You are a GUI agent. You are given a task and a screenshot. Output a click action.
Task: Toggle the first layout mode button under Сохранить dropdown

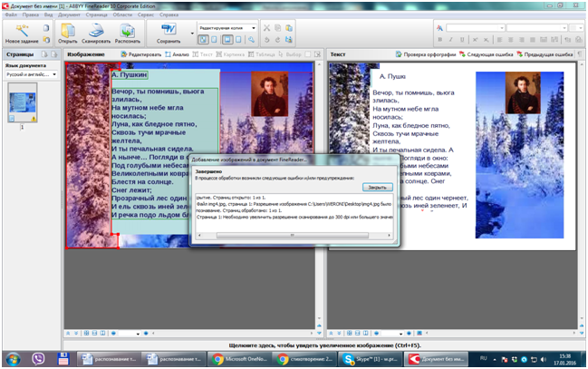[203, 39]
